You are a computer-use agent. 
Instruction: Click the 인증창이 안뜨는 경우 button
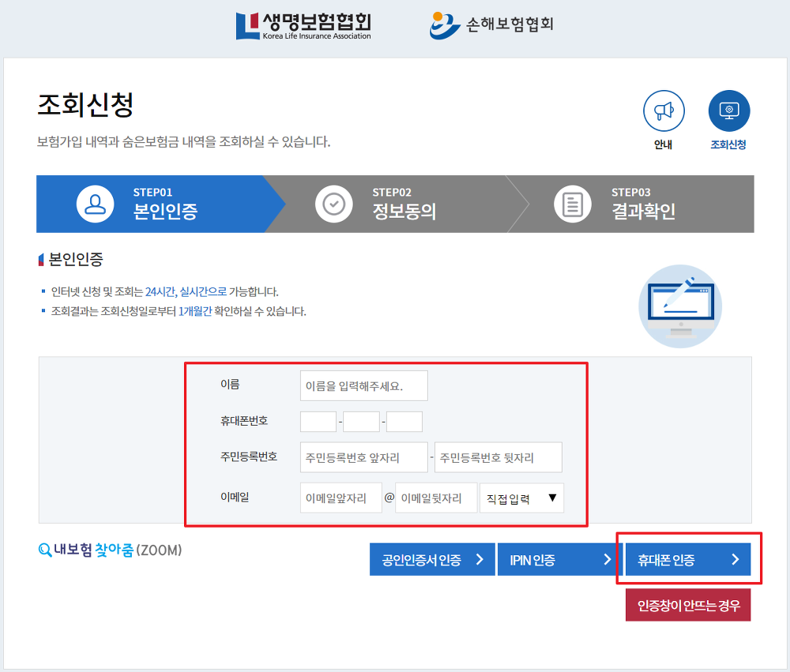(x=688, y=605)
